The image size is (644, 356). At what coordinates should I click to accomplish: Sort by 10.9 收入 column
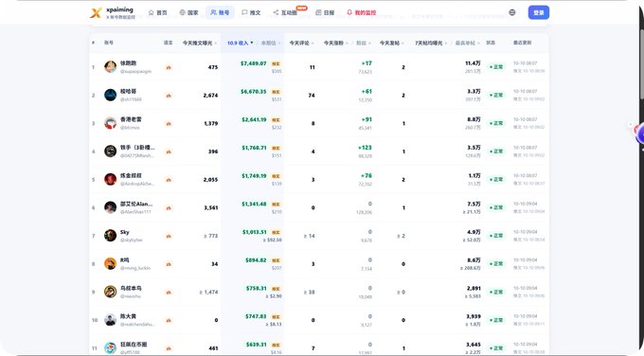(x=240, y=43)
